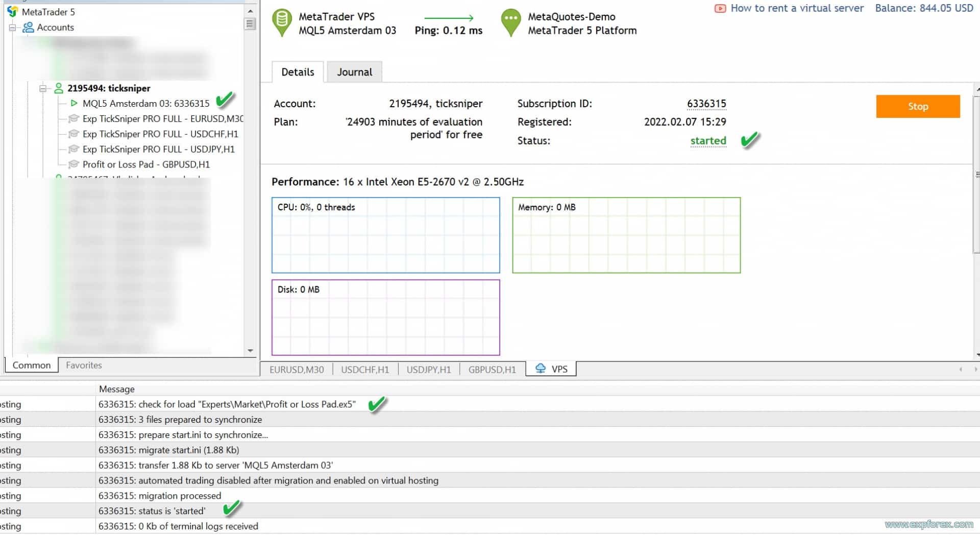This screenshot has height=535, width=980.
Task: Click log row 'prepare start.ini to synchronize...'
Action: pos(490,435)
